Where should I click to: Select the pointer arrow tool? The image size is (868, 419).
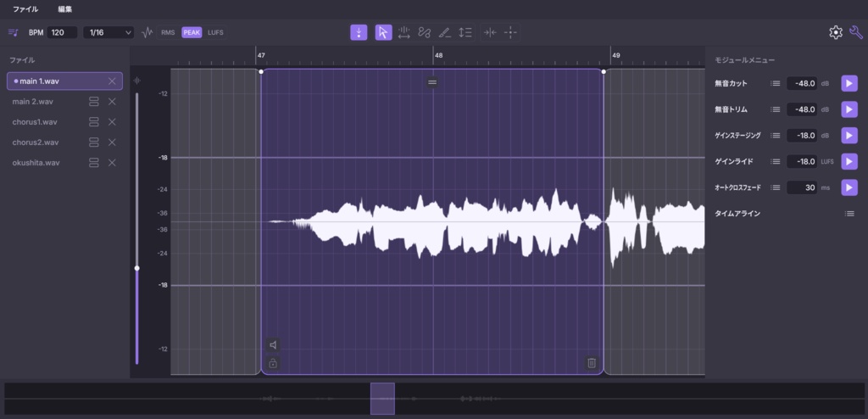[383, 33]
